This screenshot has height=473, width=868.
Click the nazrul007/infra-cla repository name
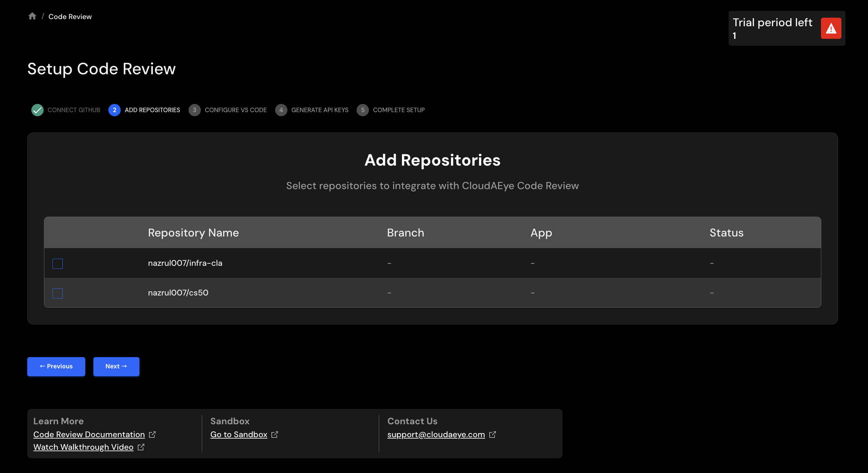tap(185, 263)
